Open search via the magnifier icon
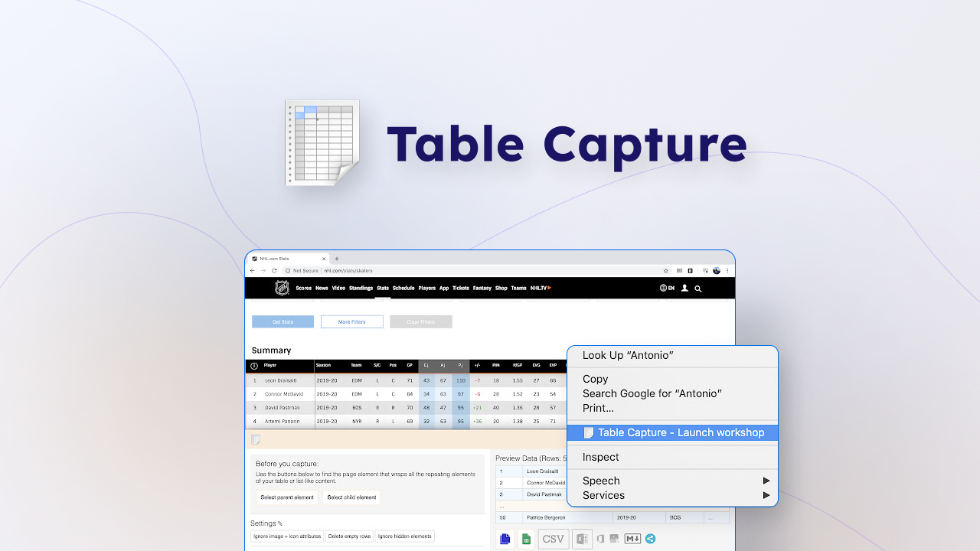This screenshot has width=980, height=551. 697,289
